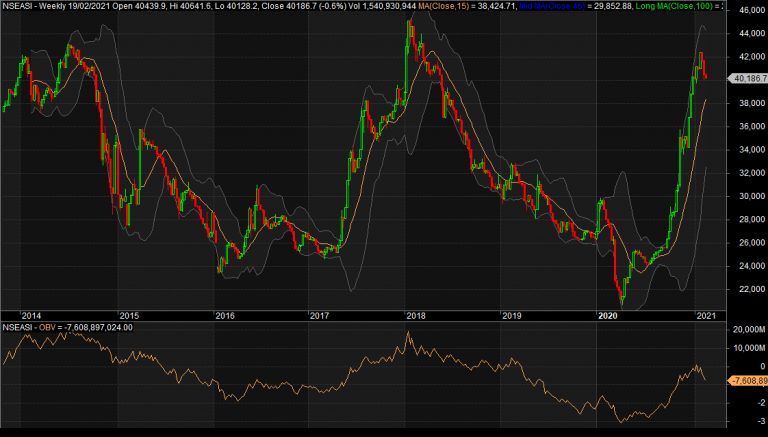
Task: Select the 'Close 40186.7 (-0.6%)' header value
Action: click(x=304, y=6)
